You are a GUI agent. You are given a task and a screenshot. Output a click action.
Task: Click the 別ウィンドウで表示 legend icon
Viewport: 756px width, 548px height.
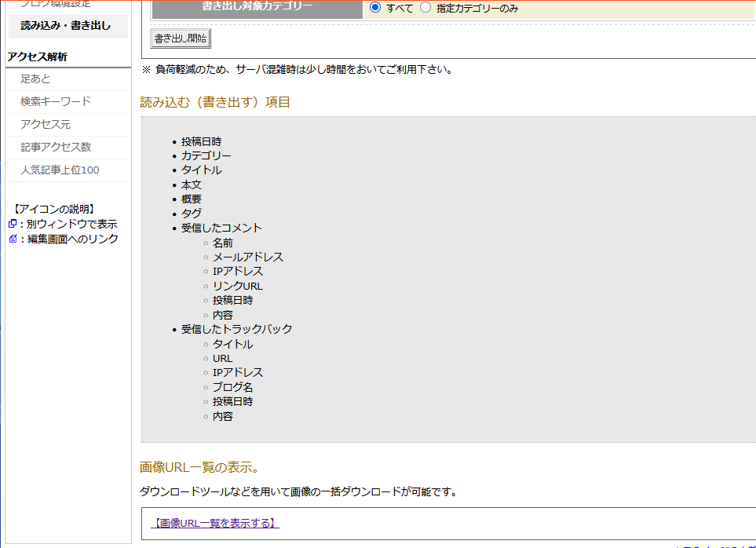13,224
